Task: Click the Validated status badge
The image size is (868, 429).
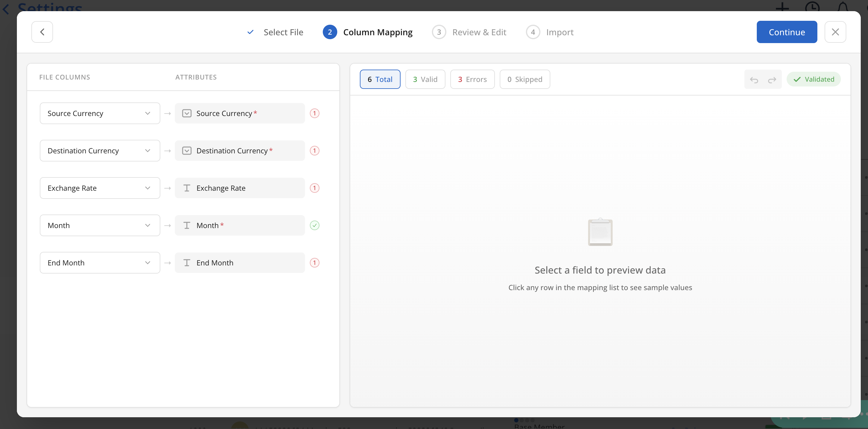Action: 813,80
